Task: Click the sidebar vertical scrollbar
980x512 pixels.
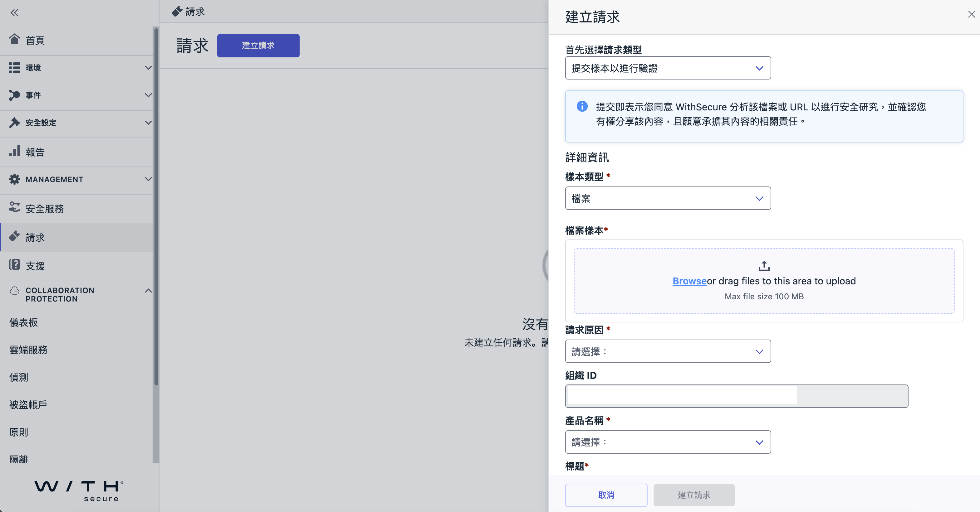Action: [156, 207]
